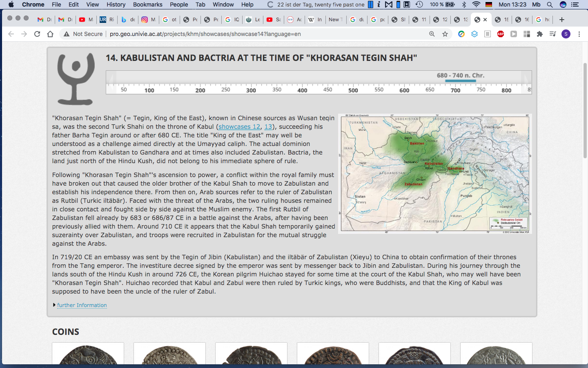Click the tamga symbol image
Image resolution: width=588 pixels, height=368 pixels.
coord(76,79)
